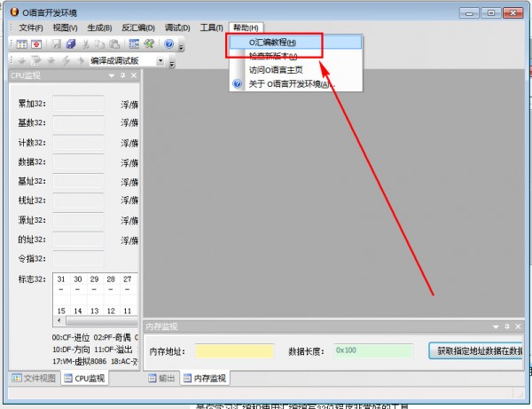Switch to the CPU监视 bottom tab
The height and width of the screenshot is (409, 532).
pyautogui.click(x=84, y=378)
